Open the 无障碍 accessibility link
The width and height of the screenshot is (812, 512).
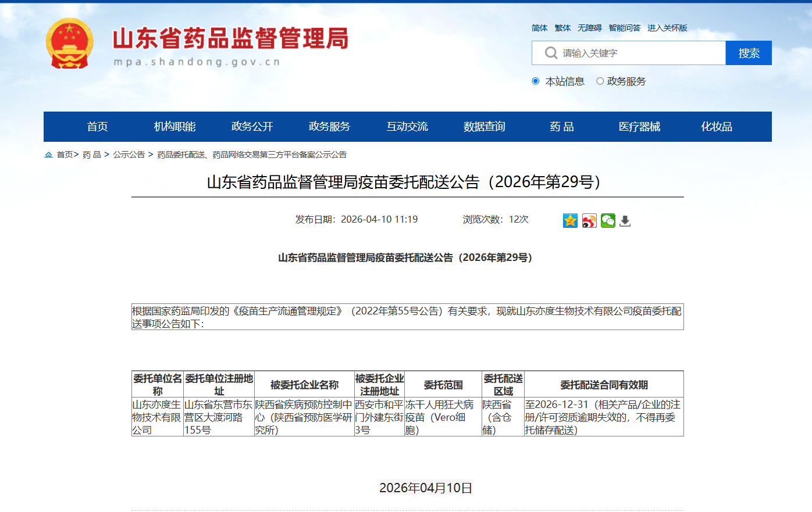point(590,28)
